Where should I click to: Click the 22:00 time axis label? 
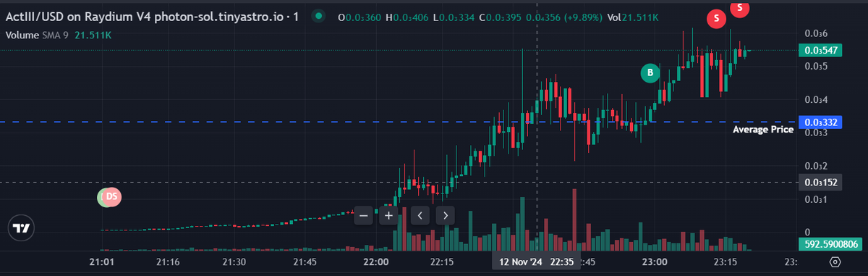(x=376, y=262)
